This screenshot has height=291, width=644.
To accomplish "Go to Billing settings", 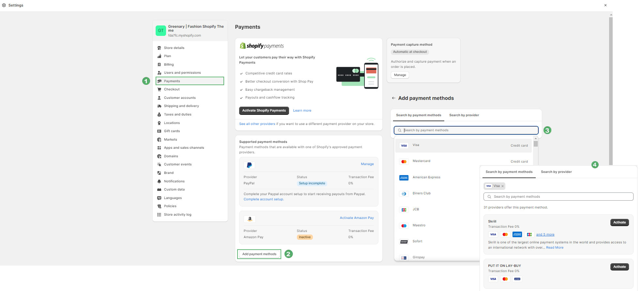I will pyautogui.click(x=169, y=65).
